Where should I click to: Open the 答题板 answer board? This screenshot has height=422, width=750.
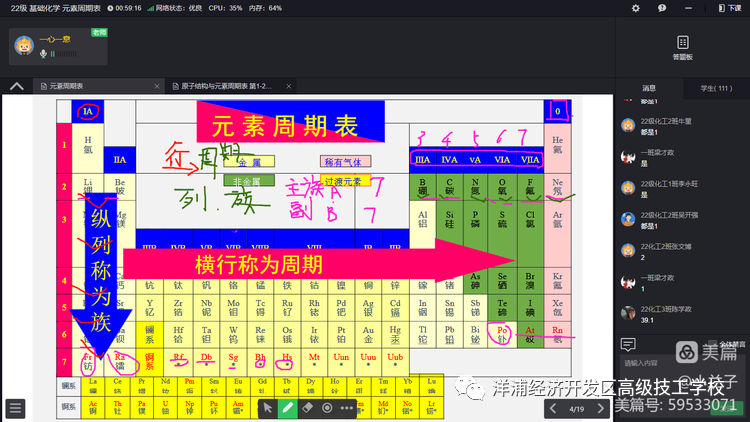(x=682, y=48)
